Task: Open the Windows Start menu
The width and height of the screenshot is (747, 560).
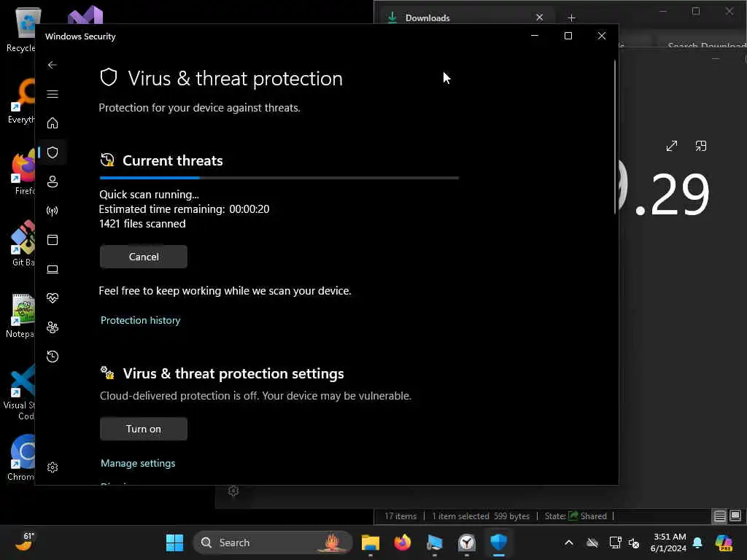Action: [x=174, y=542]
